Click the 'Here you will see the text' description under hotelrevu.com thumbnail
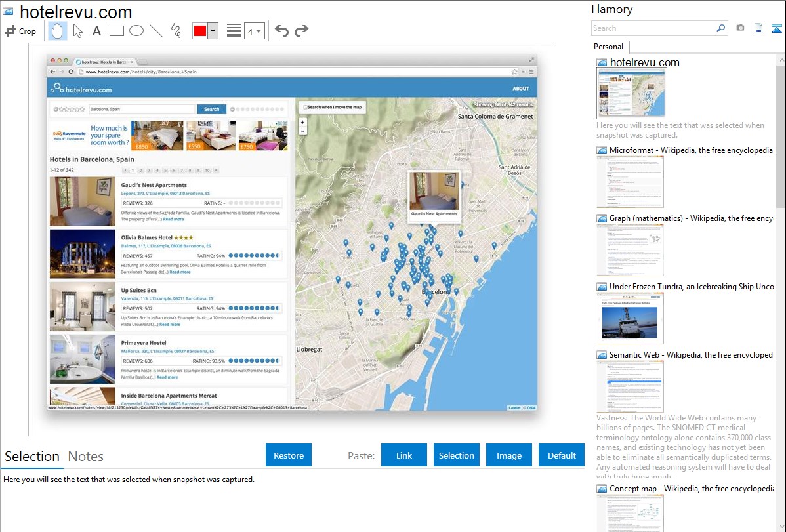Viewport: 786px width, 532px height. tap(680, 130)
